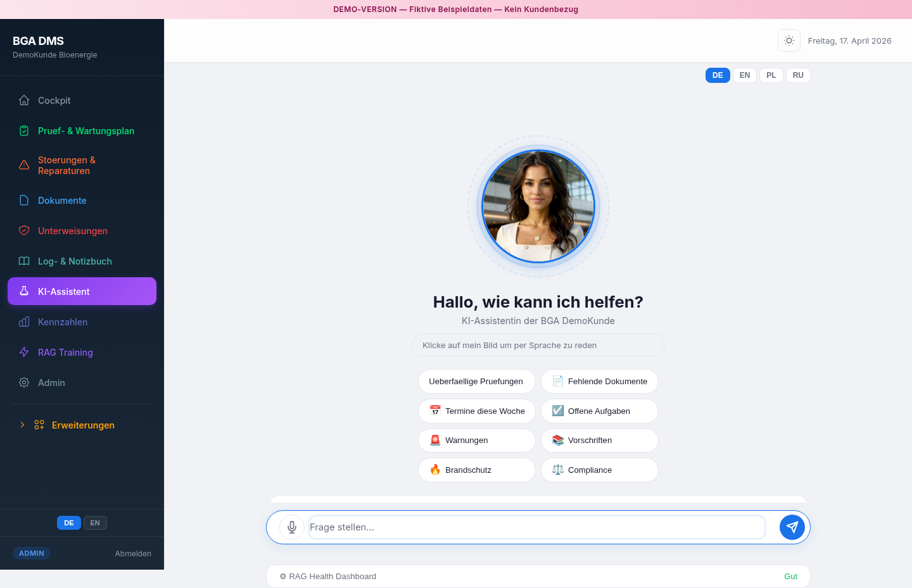The height and width of the screenshot is (588, 912).
Task: Open RAG Training via the lightning icon
Action: (23, 352)
